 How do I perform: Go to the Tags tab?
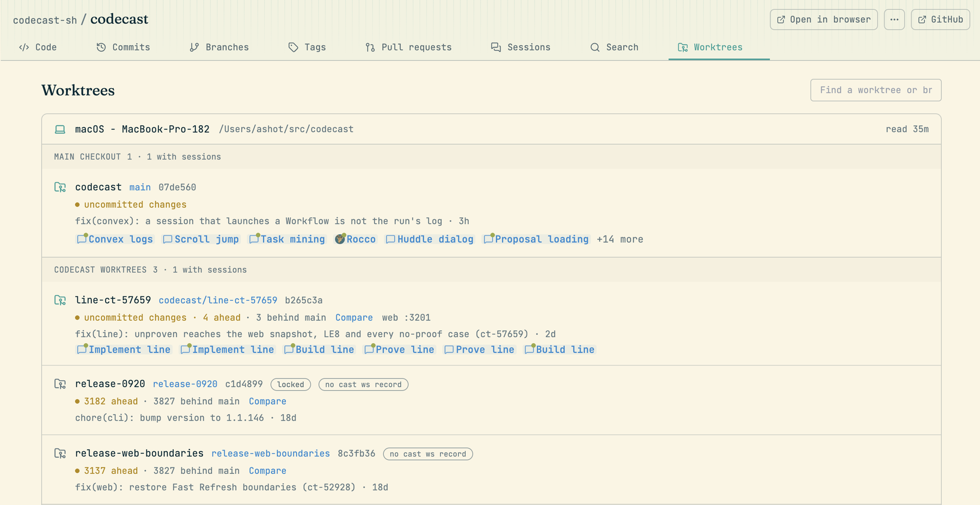[x=307, y=47]
